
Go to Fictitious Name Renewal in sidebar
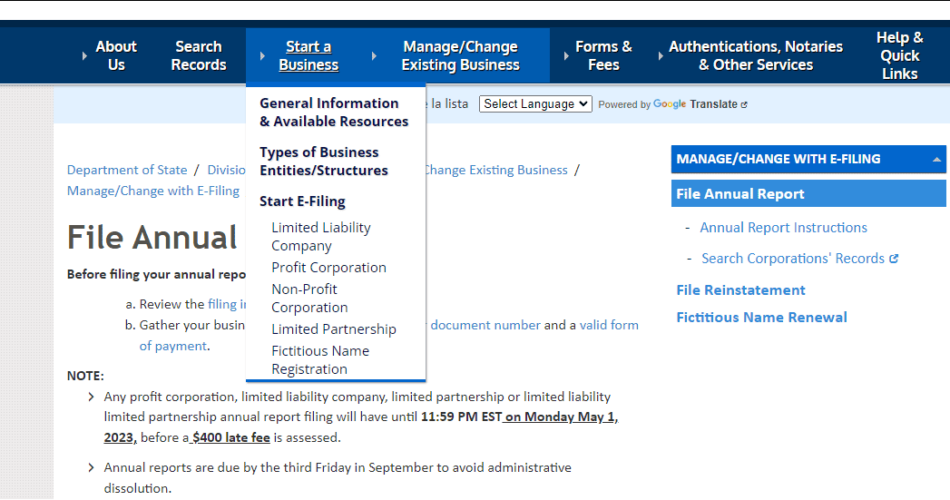(x=761, y=317)
